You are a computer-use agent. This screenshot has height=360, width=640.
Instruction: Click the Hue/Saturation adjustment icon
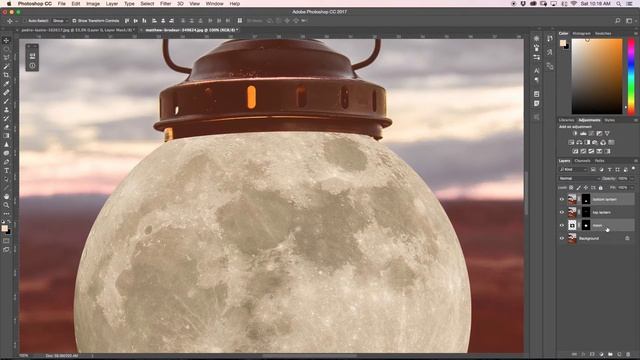point(571,142)
